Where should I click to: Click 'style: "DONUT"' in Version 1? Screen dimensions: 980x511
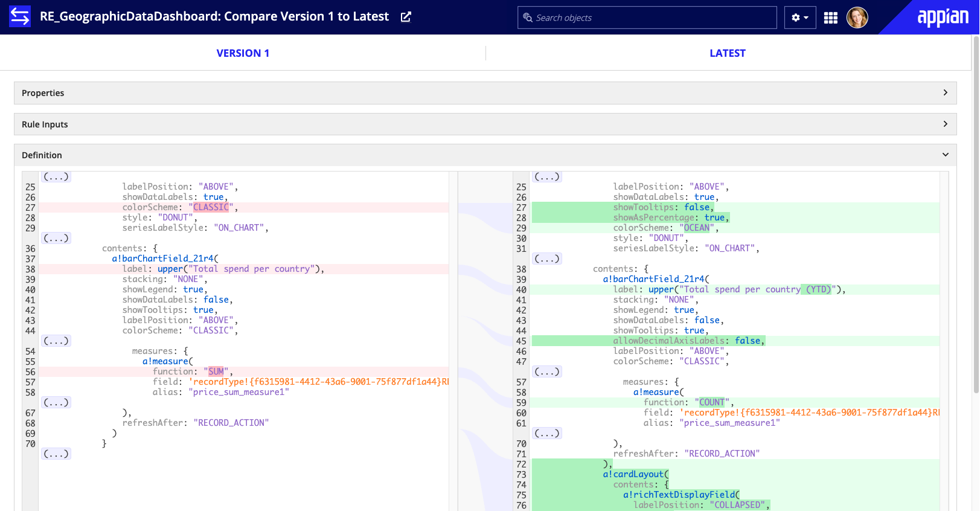(160, 217)
